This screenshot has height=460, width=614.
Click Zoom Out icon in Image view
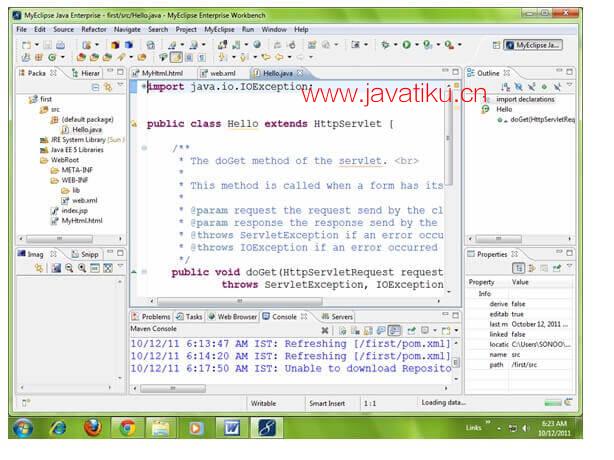click(x=69, y=268)
